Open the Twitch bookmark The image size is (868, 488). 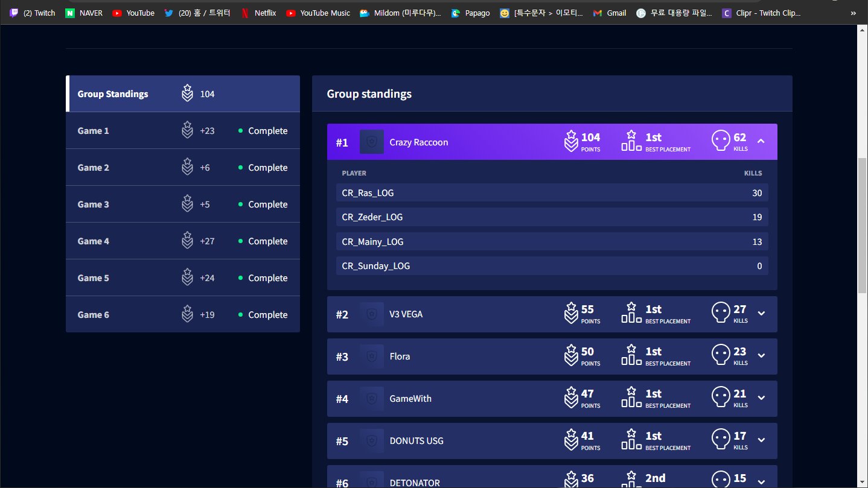33,13
